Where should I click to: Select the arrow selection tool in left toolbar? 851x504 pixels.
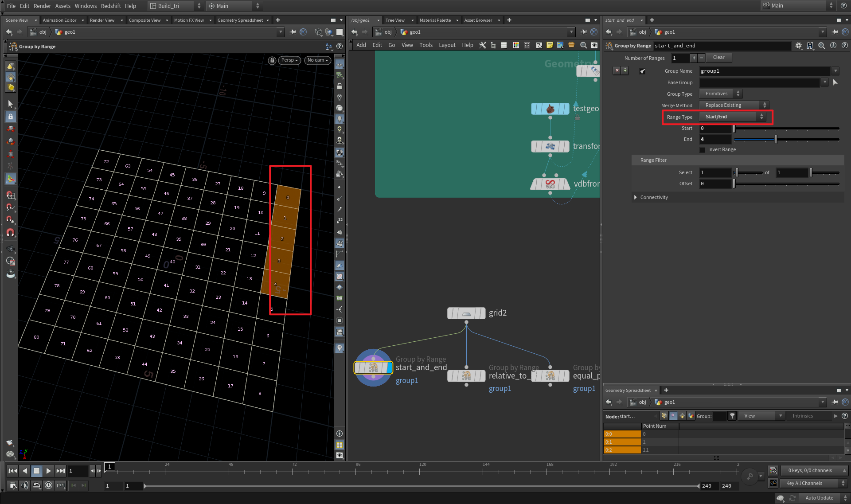[x=11, y=104]
